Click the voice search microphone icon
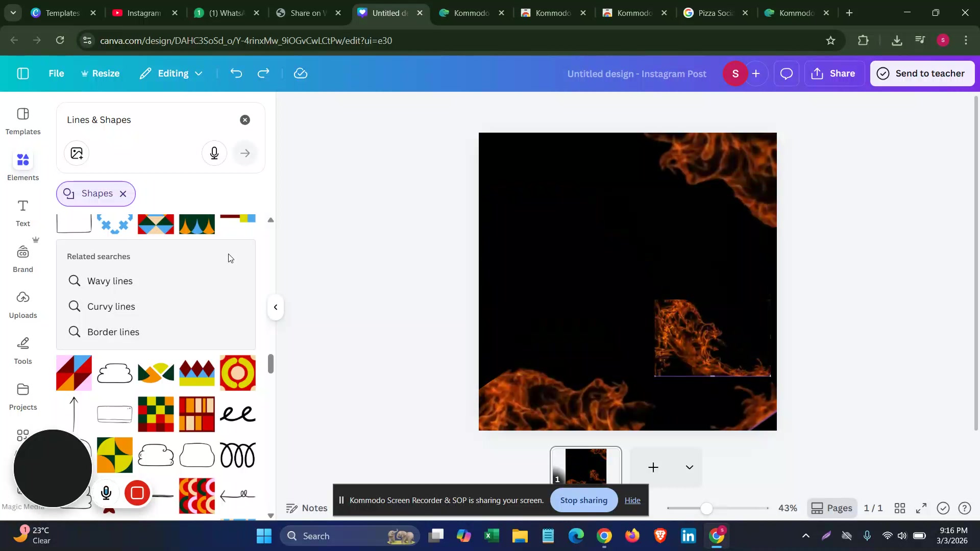980x551 pixels. coord(214,153)
